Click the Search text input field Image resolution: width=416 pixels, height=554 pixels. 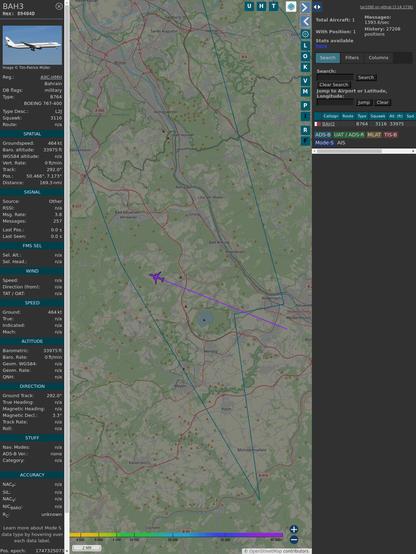pos(335,77)
